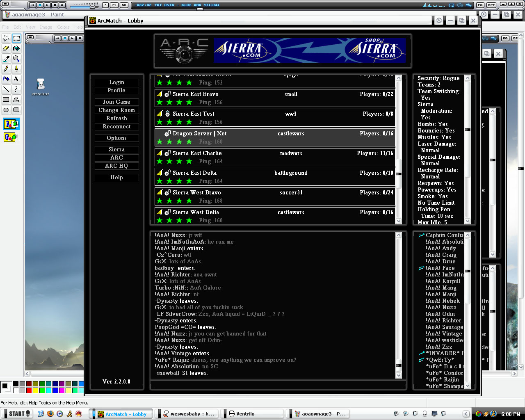Open the View menu in Paint
The image size is (525, 420).
point(31,27)
